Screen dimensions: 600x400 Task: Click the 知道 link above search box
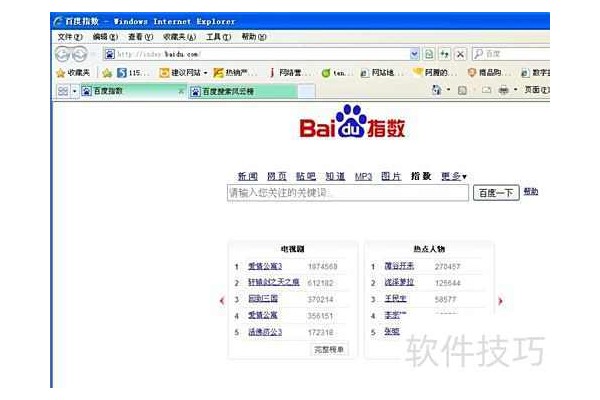(335, 176)
